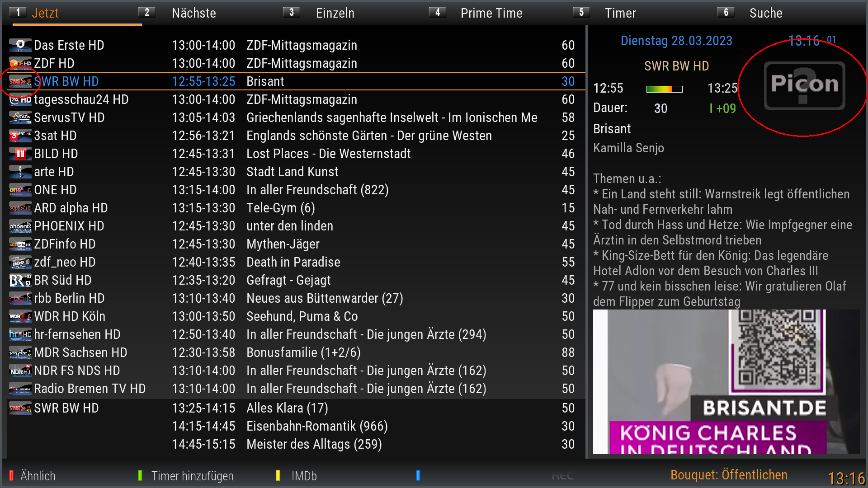Click the BR Süd HD channel logo
The image size is (868, 488).
(20, 280)
